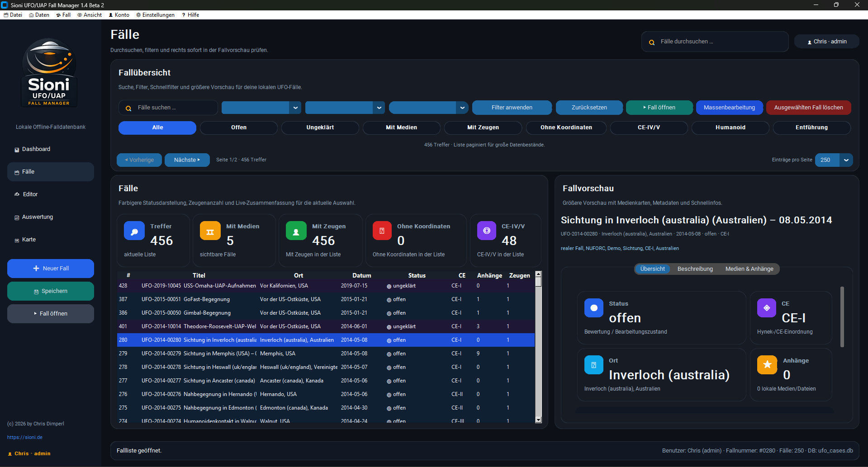The height and width of the screenshot is (467, 868).
Task: Open the Einträge pro Seite dropdown
Action: tap(833, 160)
